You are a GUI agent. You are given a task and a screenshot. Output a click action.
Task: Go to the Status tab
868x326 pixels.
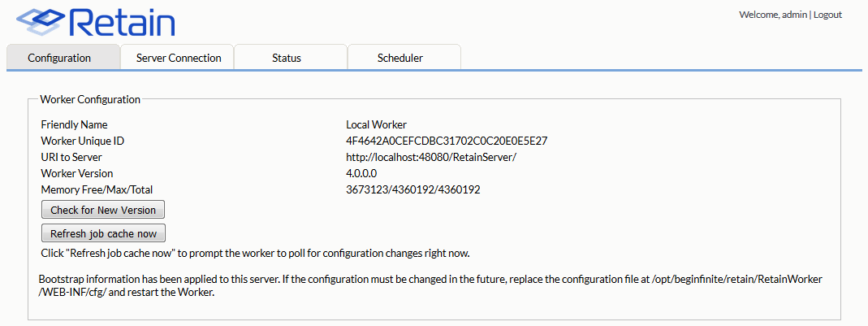click(x=287, y=58)
